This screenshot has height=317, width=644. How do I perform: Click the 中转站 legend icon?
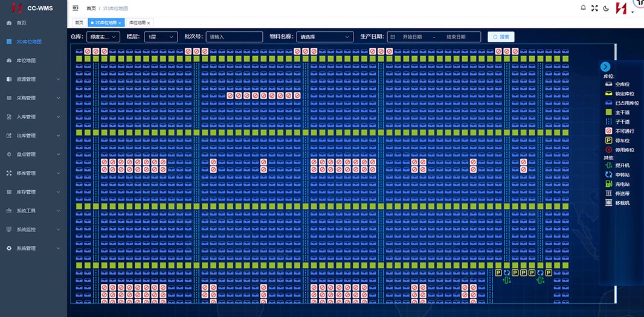pyautogui.click(x=609, y=175)
